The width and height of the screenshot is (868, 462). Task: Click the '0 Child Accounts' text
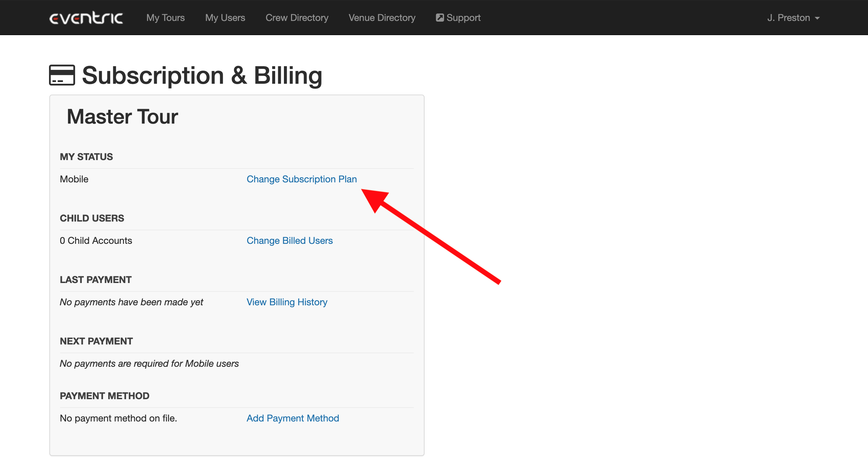(x=96, y=240)
